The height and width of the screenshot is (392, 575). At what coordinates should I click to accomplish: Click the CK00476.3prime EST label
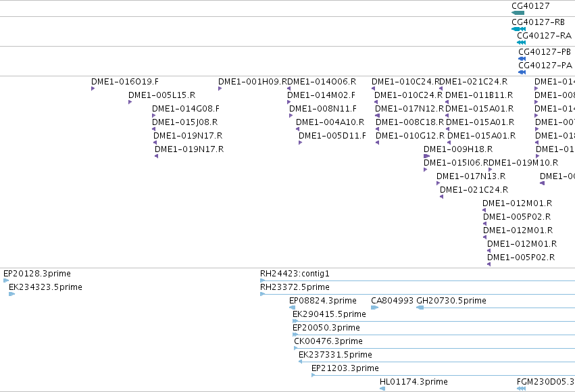(328, 341)
